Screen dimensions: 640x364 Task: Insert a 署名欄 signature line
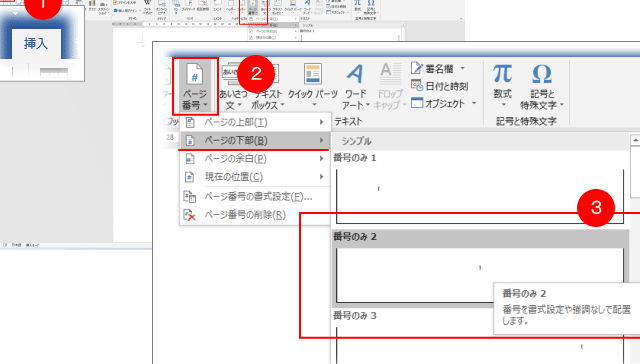click(x=438, y=69)
